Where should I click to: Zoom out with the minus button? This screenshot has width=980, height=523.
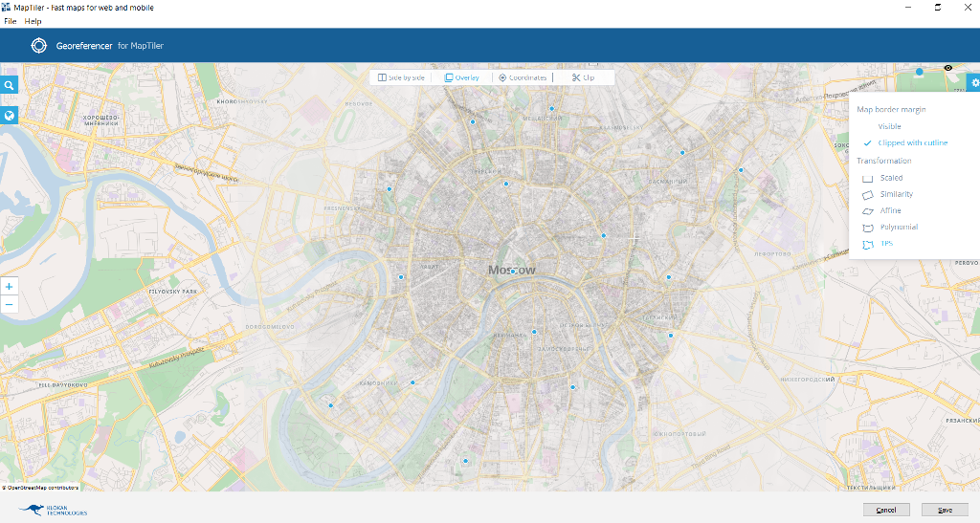coord(9,305)
